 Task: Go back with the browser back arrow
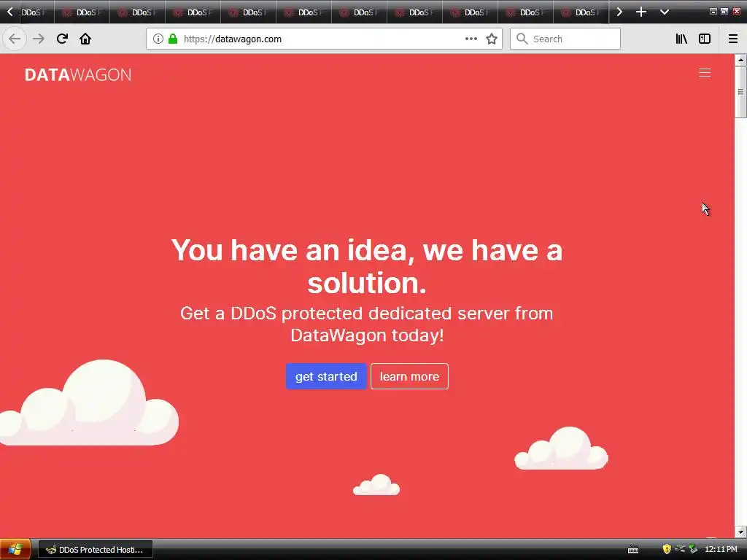click(x=15, y=39)
